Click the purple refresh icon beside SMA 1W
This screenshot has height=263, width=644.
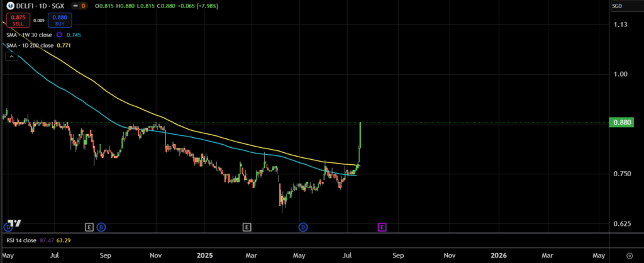tap(60, 35)
